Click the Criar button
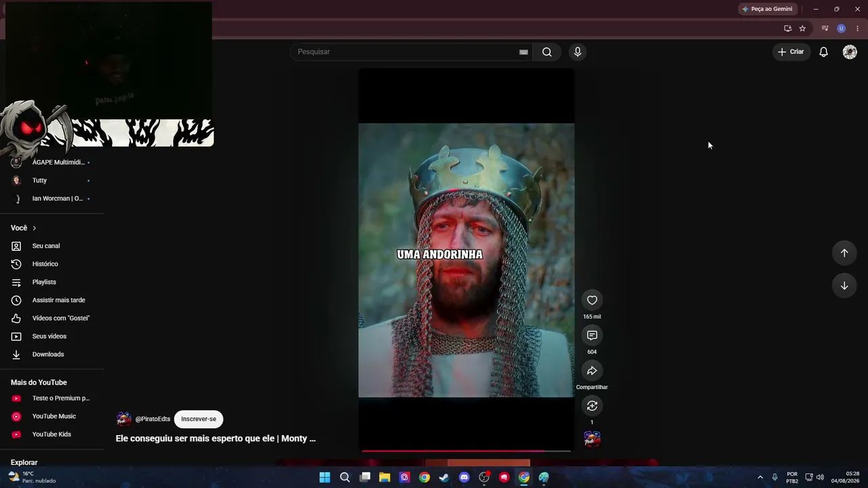The image size is (868, 488). [791, 52]
